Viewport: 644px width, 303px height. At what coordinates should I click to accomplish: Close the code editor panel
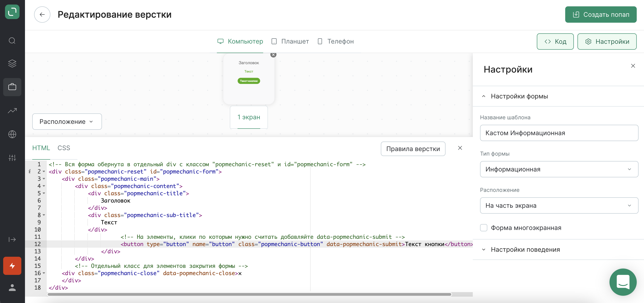(x=460, y=148)
